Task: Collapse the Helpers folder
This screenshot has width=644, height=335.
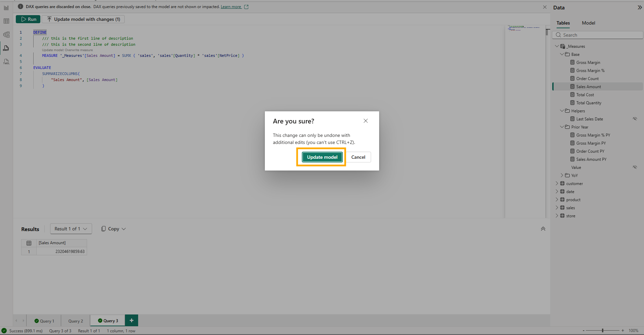Action: point(562,111)
